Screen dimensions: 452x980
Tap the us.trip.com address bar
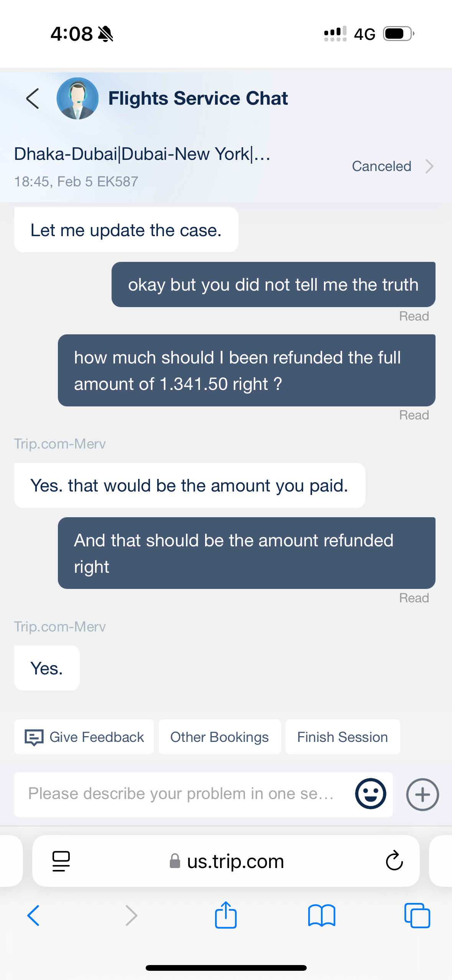235,861
